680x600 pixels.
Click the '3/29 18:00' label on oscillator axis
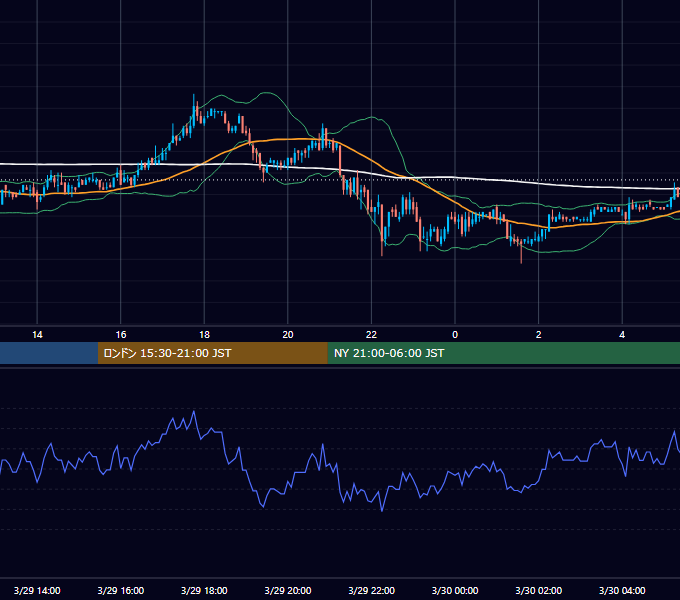(x=204, y=590)
